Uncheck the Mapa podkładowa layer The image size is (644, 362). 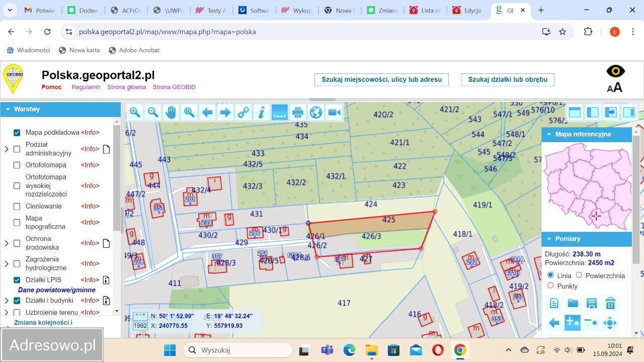click(17, 133)
